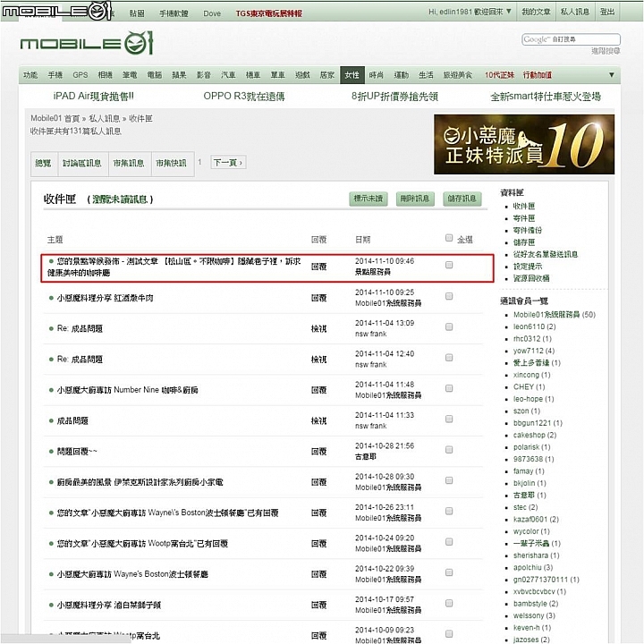
Task: Click the 小惡魔正妹特派員 10 banner
Action: (x=524, y=144)
